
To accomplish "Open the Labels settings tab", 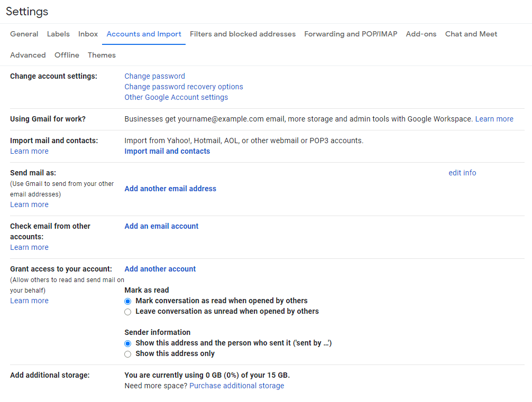I will 58,34.
